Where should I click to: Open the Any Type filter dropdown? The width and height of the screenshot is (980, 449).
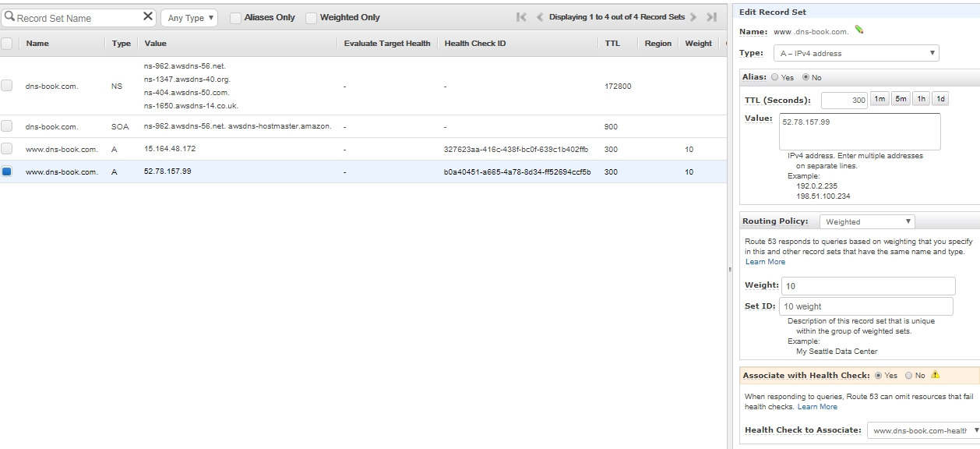(189, 18)
